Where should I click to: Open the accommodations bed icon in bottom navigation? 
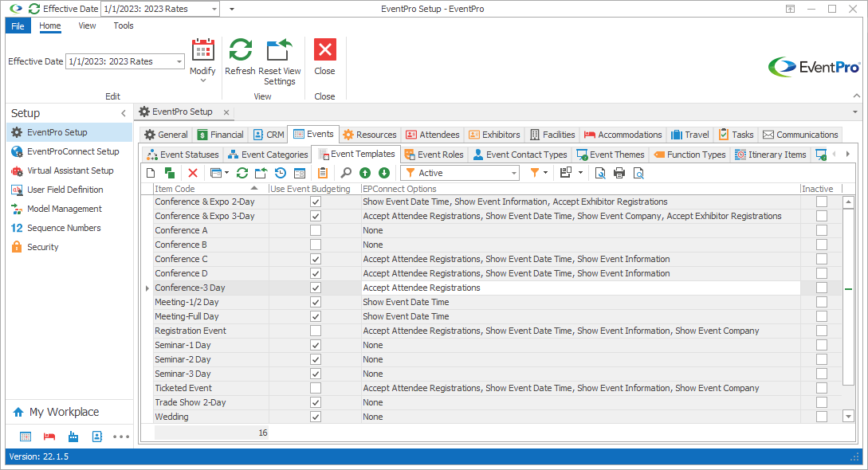pyautogui.click(x=49, y=437)
